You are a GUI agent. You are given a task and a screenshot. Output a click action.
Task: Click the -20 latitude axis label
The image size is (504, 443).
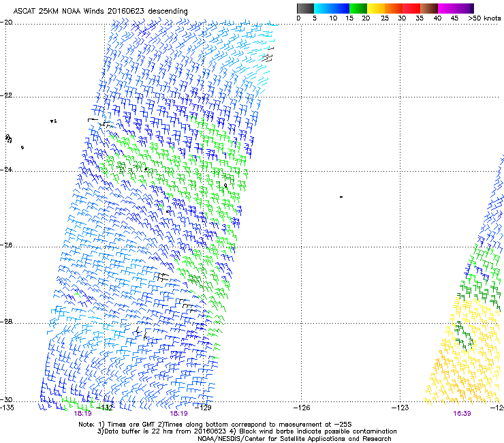coord(6,22)
